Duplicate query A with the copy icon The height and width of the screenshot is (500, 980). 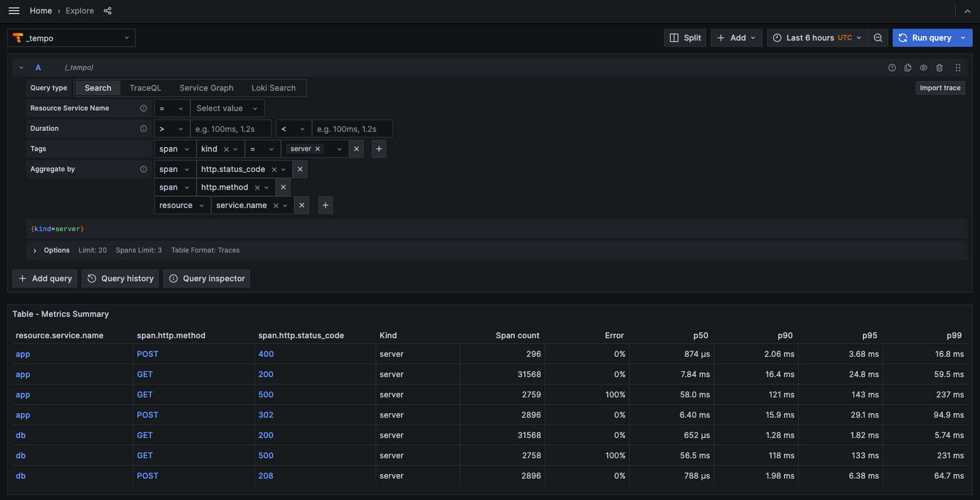click(908, 68)
